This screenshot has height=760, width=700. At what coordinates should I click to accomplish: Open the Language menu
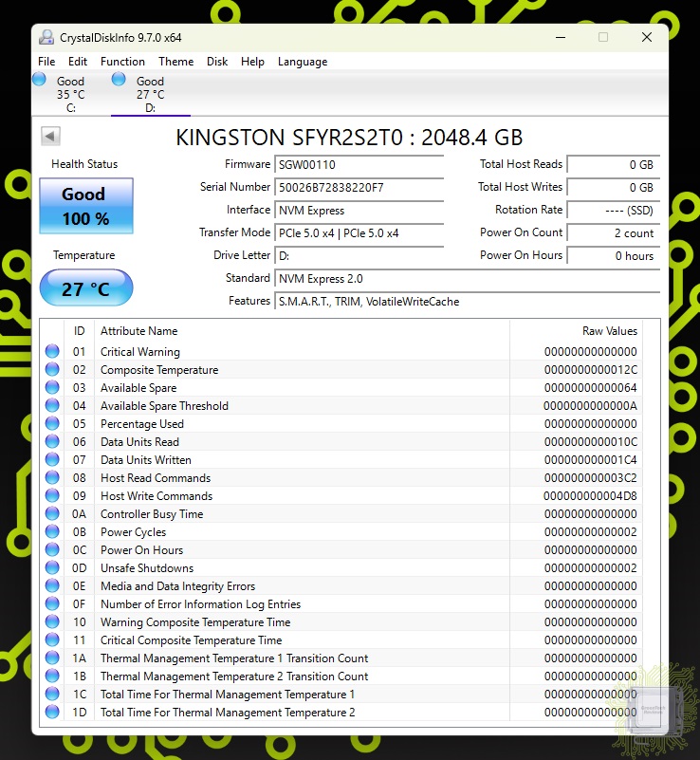coord(303,62)
